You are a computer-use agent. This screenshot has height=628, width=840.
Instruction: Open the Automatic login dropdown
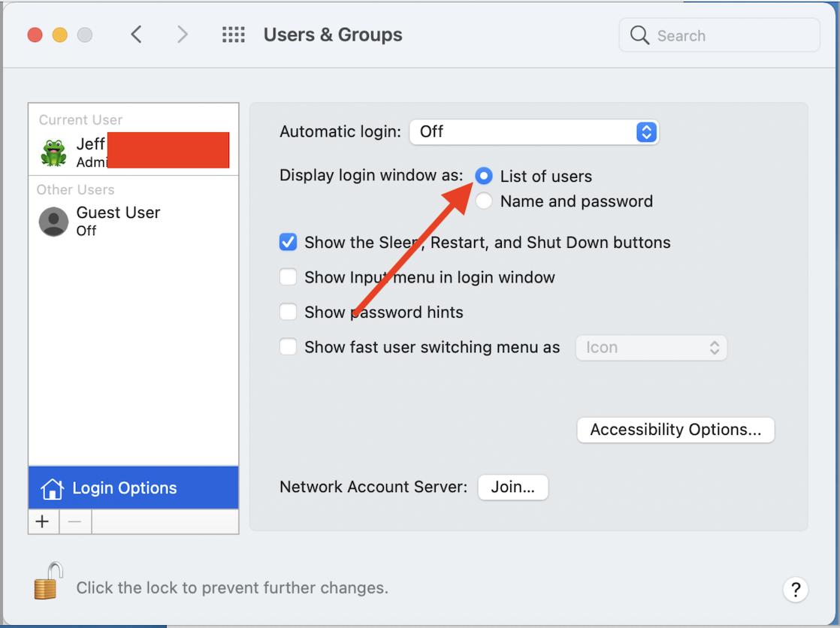point(533,132)
